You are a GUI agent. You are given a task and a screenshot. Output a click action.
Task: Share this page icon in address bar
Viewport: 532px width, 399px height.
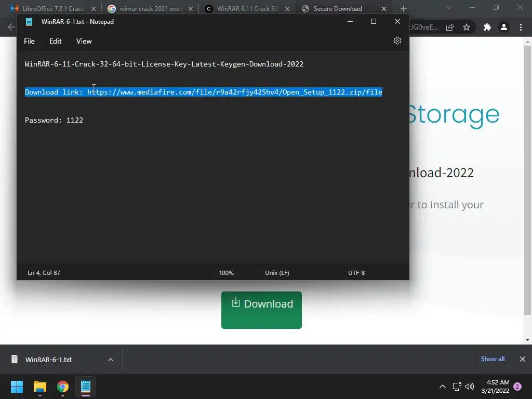[450, 28]
